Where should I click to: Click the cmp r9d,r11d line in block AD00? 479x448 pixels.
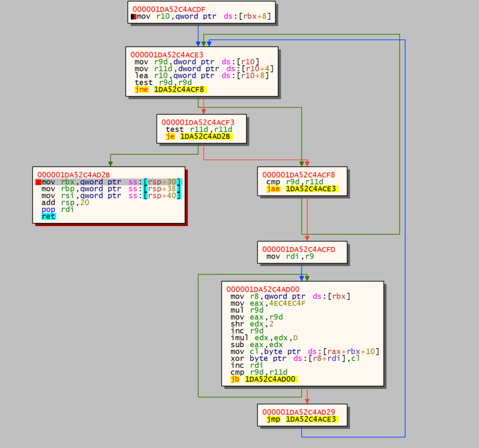pyautogui.click(x=259, y=372)
